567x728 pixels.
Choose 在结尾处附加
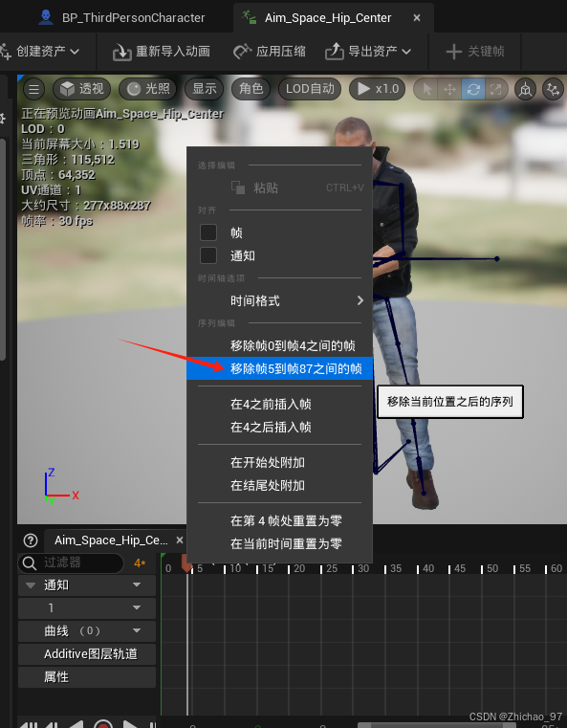point(280,486)
